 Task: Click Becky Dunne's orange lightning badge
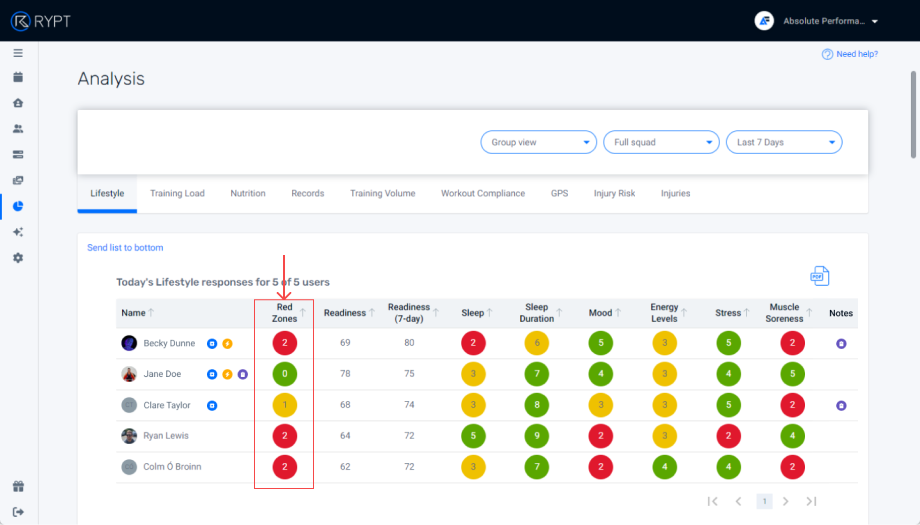227,344
